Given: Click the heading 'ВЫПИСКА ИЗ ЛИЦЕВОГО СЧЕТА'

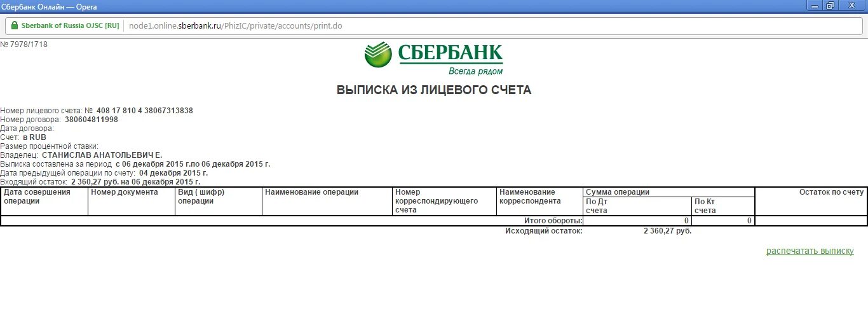Looking at the screenshot, I should coord(434,90).
